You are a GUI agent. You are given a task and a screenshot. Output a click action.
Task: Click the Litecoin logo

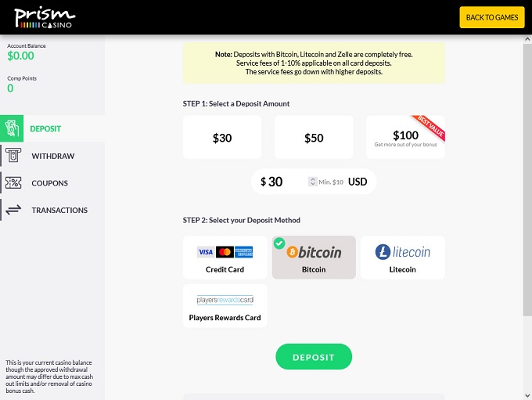(402, 252)
